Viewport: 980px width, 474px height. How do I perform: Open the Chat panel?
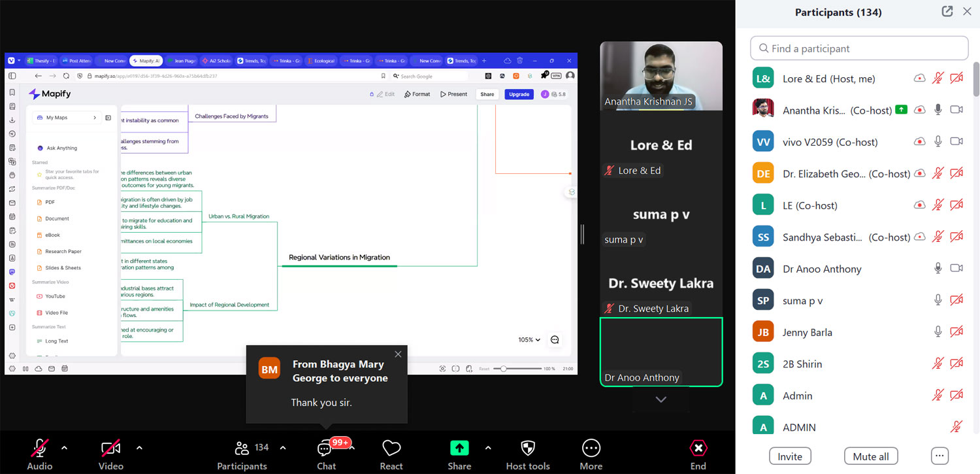(325, 449)
